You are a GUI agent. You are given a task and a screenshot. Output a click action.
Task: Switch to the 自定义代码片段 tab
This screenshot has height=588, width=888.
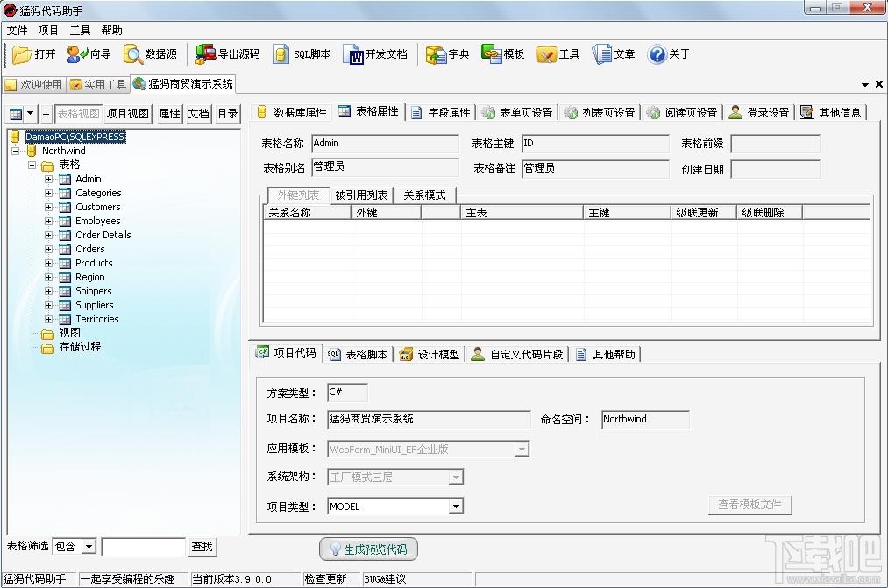517,354
